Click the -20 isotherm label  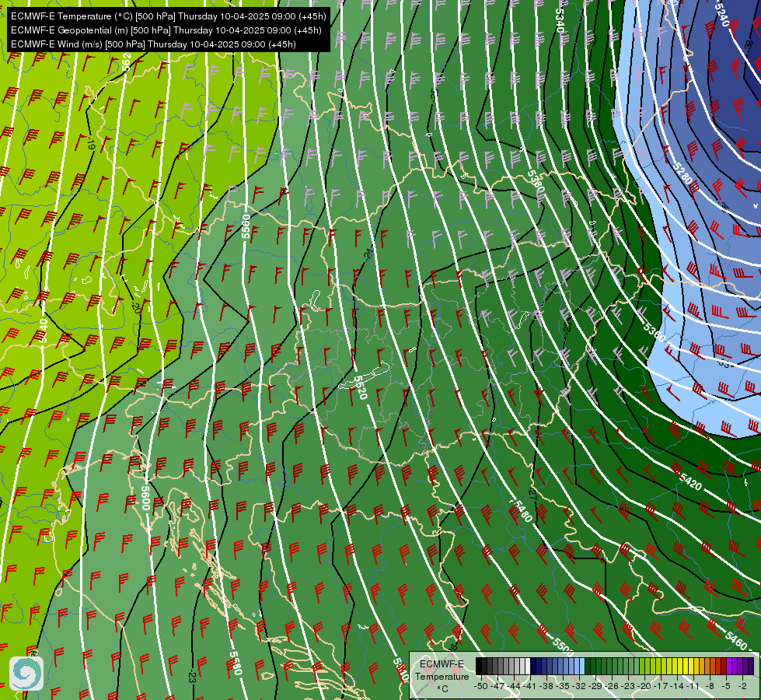(136, 307)
